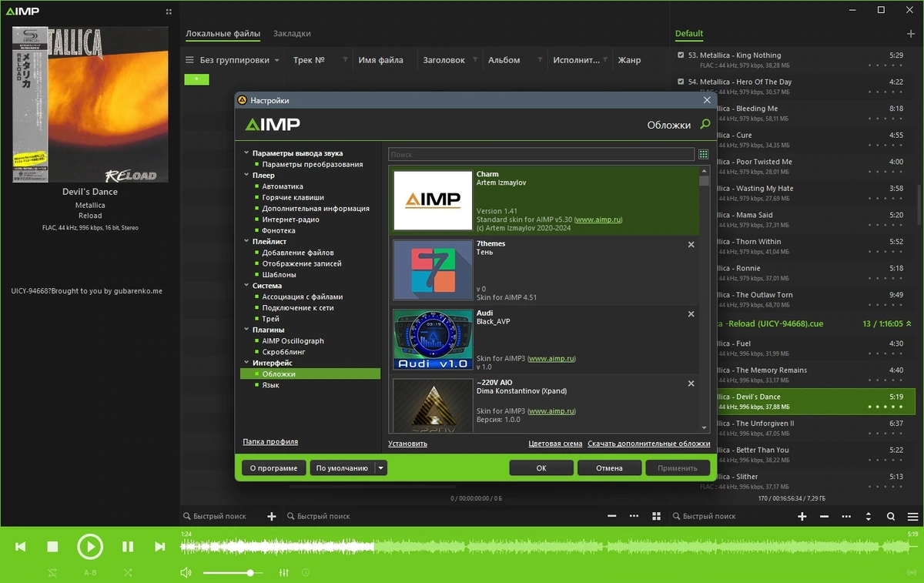Viewport: 924px width, 583px height.
Task: Open 'Папка профиля' link
Action: click(270, 442)
